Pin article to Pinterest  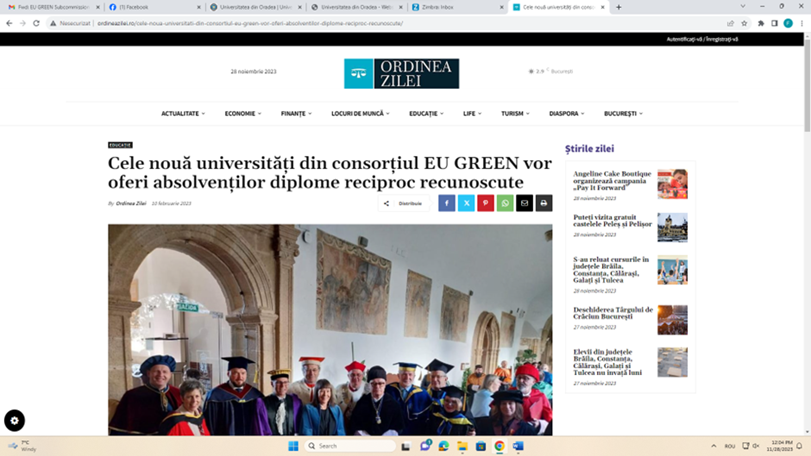tap(485, 203)
